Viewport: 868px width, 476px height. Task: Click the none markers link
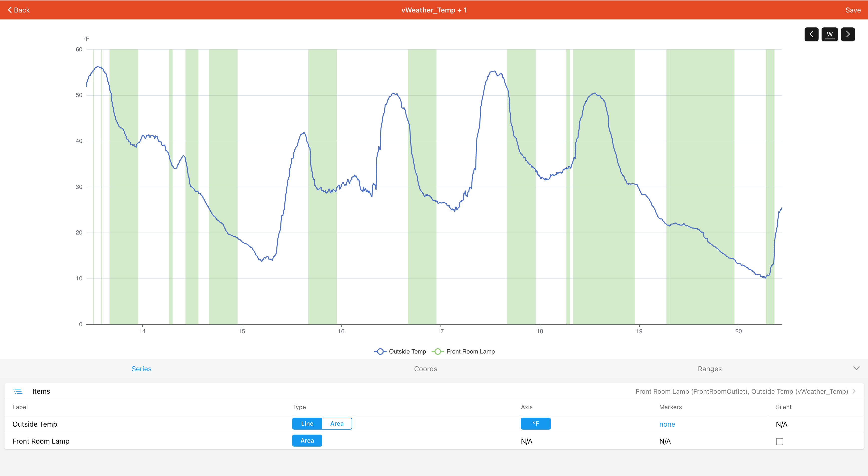click(667, 424)
